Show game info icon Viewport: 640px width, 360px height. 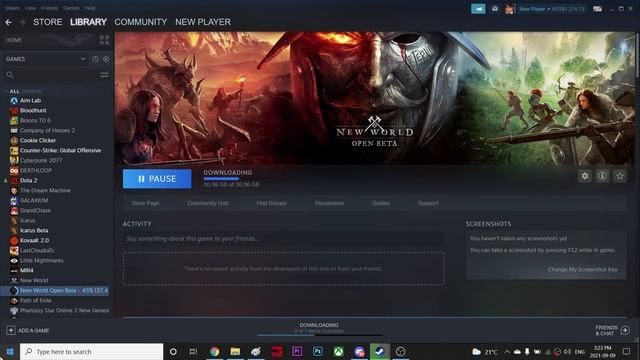[x=602, y=176]
